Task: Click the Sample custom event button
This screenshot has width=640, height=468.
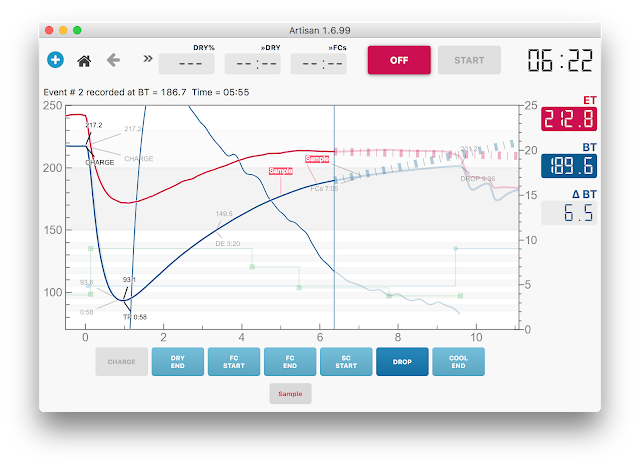Action: (290, 393)
